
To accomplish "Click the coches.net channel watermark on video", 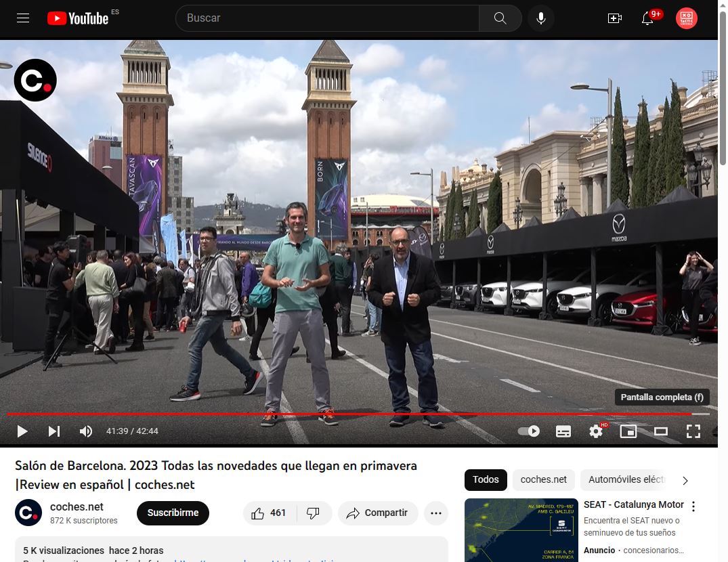I will pyautogui.click(x=35, y=81).
